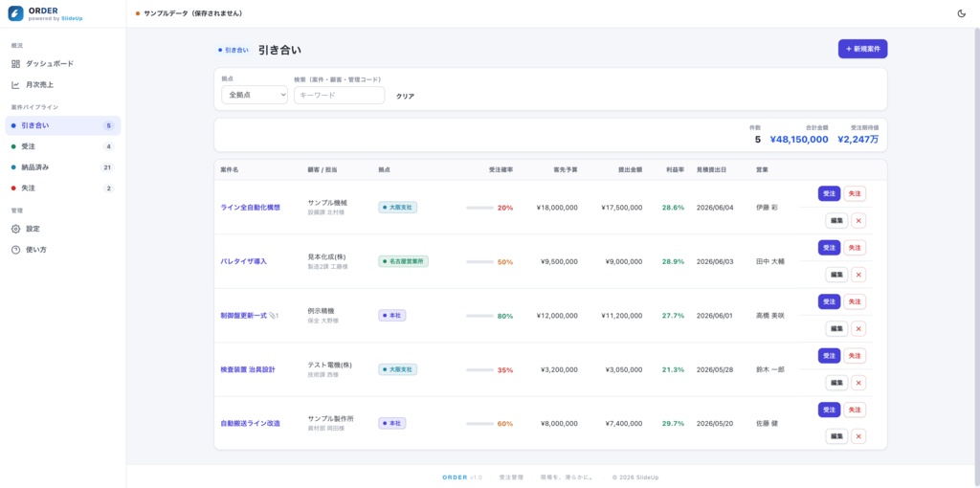Mark ライン全自動化構想 as 失注
Image resolution: width=980 pixels, height=488 pixels.
click(855, 193)
